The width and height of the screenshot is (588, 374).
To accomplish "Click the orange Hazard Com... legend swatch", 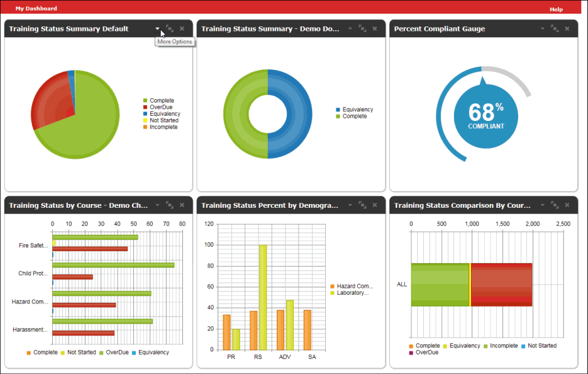I will (x=333, y=286).
